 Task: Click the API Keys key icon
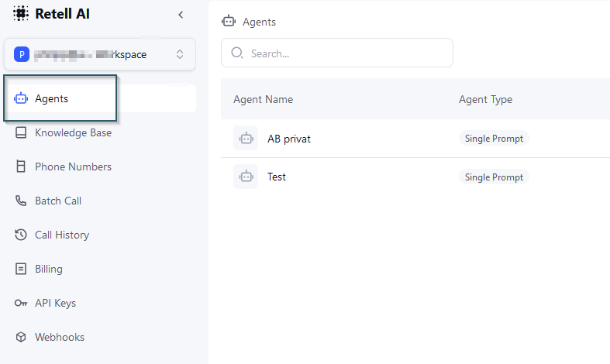[21, 303]
